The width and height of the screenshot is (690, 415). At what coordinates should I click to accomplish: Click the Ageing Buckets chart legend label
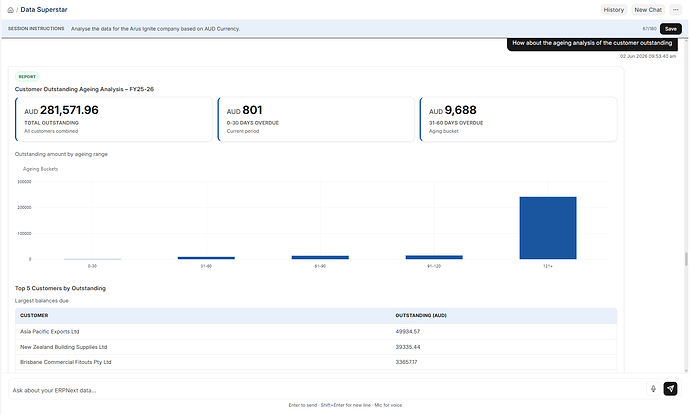point(40,169)
